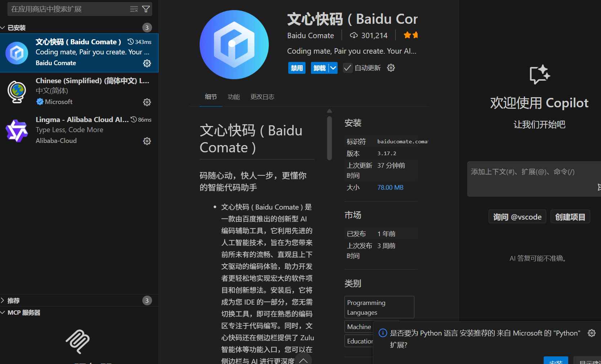
Task: Click the Baidu Comate list icon
Action: pyautogui.click(x=17, y=53)
